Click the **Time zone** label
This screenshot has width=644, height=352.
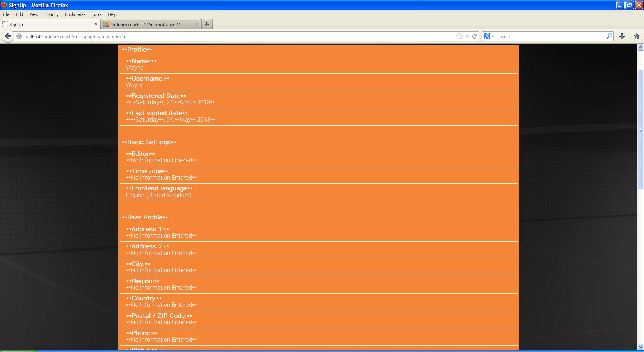(147, 171)
